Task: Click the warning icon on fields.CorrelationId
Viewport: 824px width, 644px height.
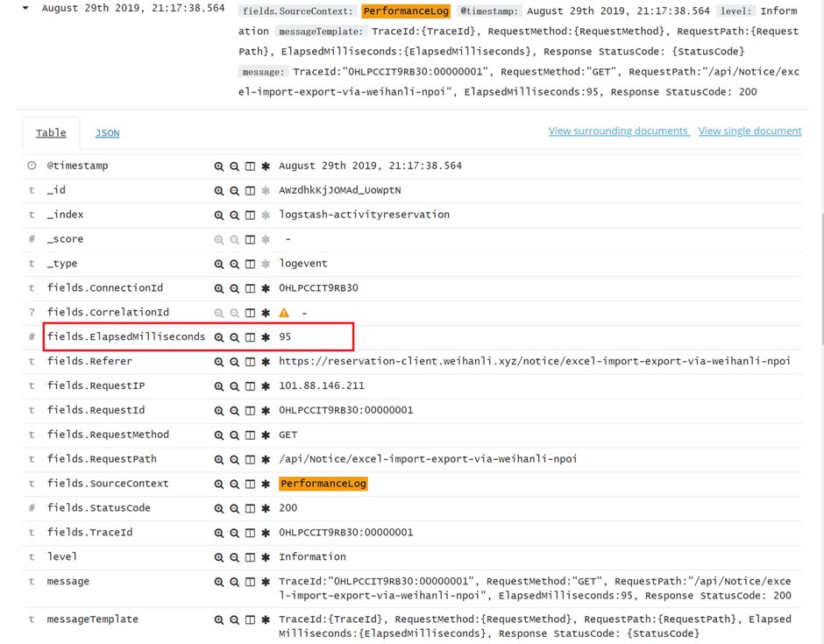Action: [284, 313]
